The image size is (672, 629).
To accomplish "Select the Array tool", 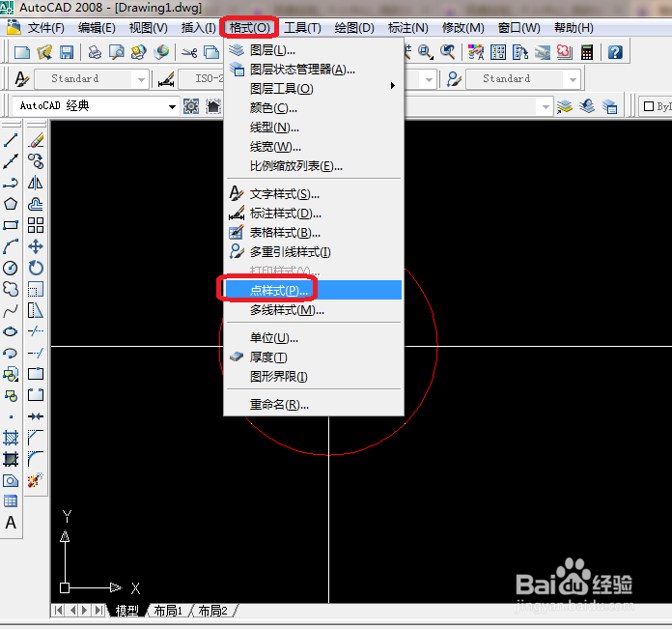I will [36, 225].
